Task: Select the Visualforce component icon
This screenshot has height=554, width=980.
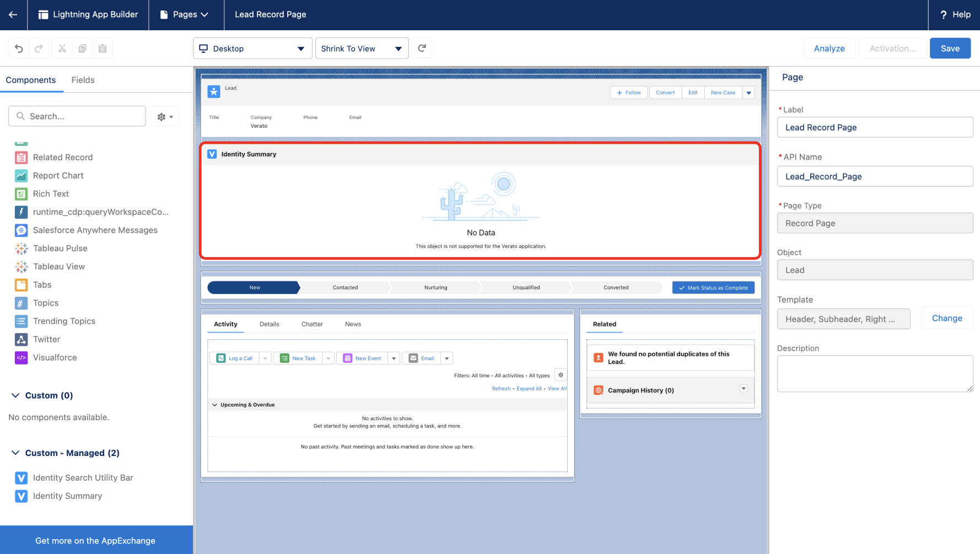Action: tap(21, 357)
